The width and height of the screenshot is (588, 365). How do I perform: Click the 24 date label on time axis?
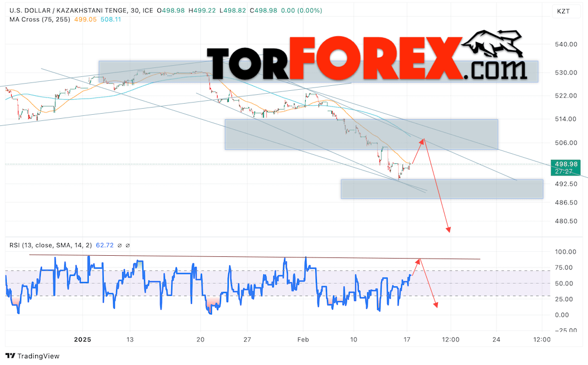pos(497,339)
